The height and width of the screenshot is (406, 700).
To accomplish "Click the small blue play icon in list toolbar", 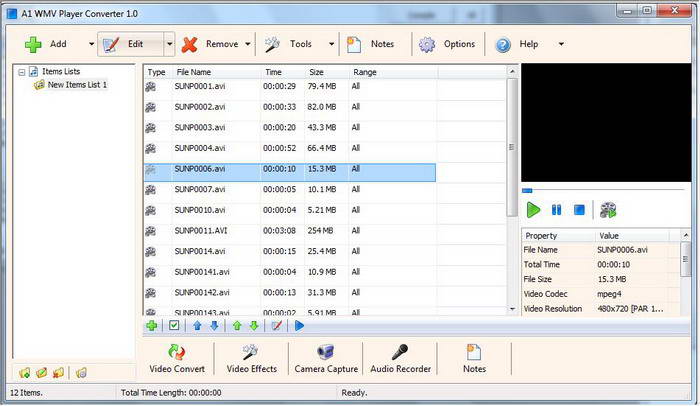I will (299, 326).
